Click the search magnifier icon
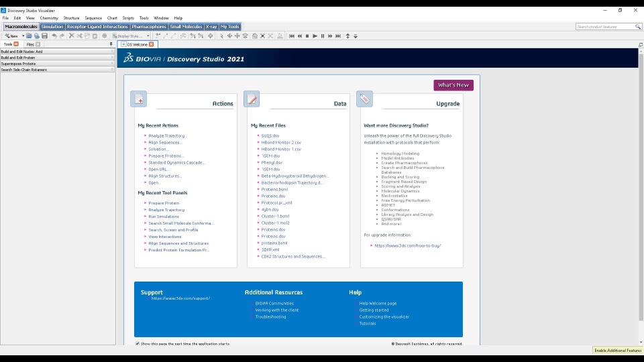 coord(638,27)
